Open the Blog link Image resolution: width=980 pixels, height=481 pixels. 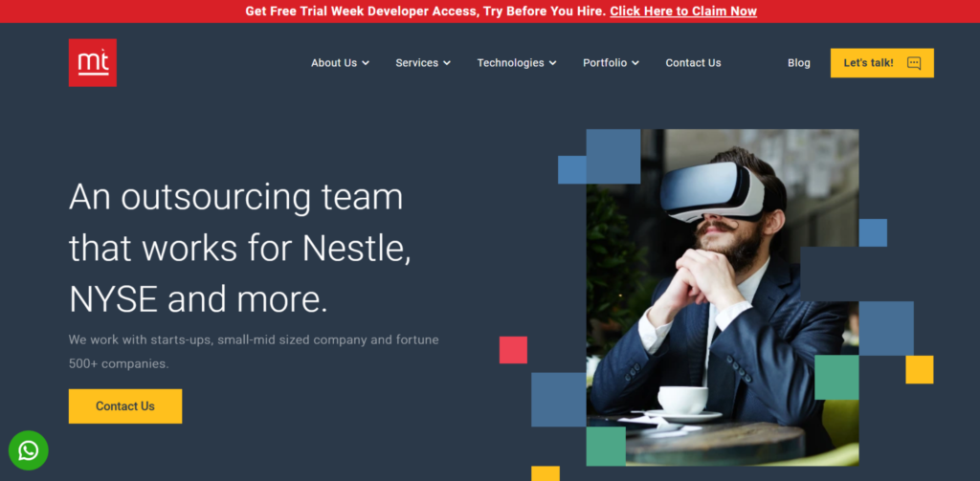coord(799,63)
